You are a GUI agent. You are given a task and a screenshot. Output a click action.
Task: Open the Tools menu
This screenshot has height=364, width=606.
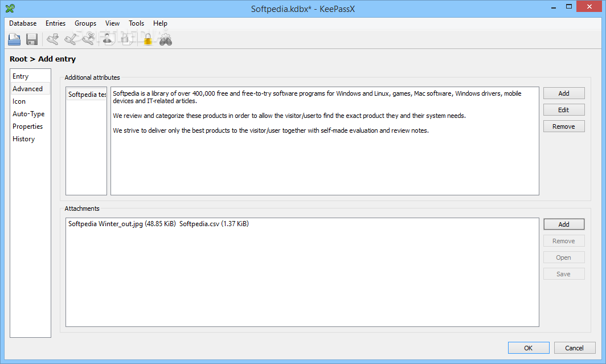pos(137,23)
